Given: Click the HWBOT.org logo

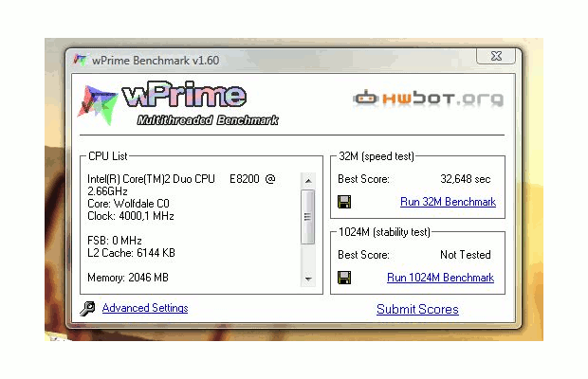Looking at the screenshot, I should coord(428,99).
